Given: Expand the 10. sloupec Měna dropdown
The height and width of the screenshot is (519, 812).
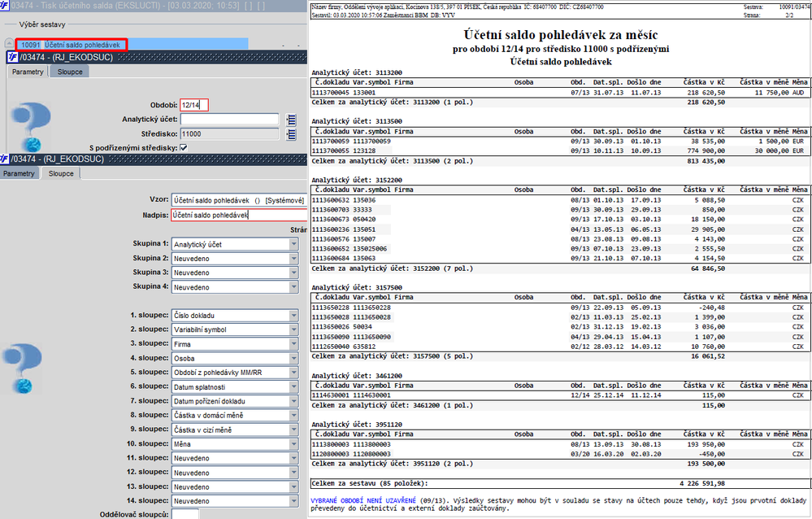Looking at the screenshot, I should (x=293, y=444).
